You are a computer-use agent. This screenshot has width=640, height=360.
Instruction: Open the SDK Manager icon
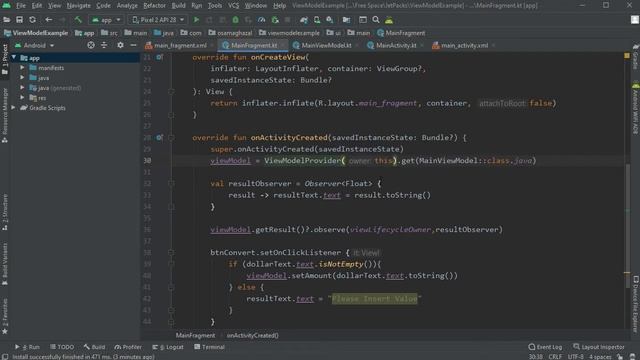coord(330,20)
